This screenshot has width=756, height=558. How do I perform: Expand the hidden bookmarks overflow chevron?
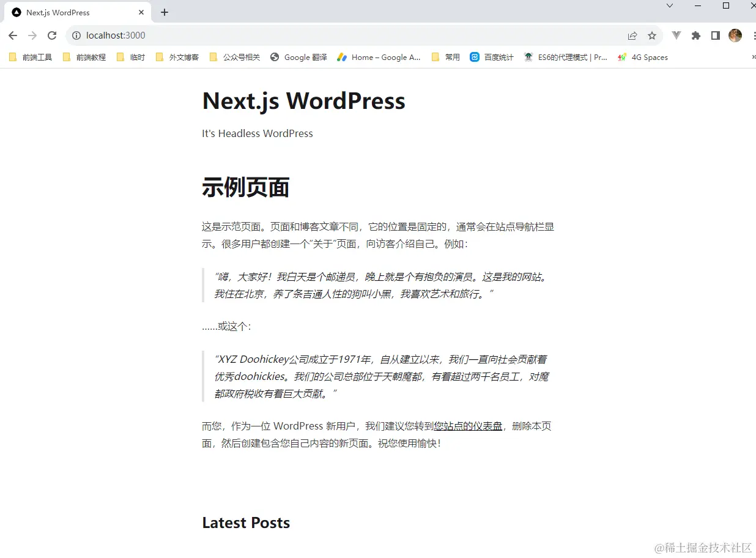(752, 57)
